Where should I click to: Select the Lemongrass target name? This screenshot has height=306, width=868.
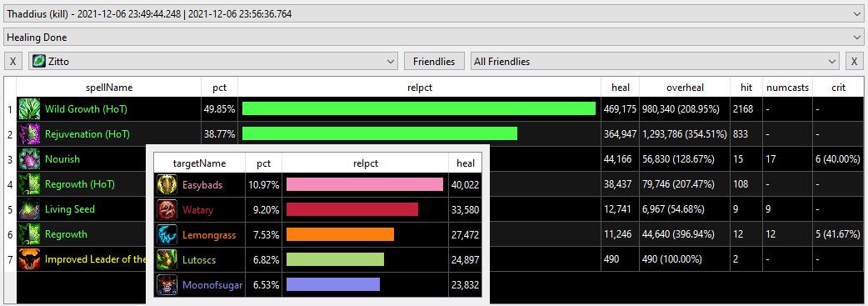(x=209, y=235)
